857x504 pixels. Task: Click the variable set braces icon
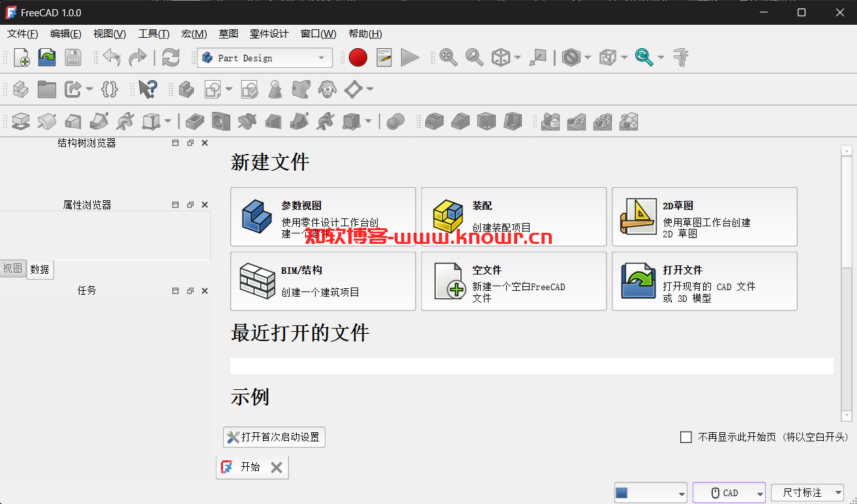[110, 89]
